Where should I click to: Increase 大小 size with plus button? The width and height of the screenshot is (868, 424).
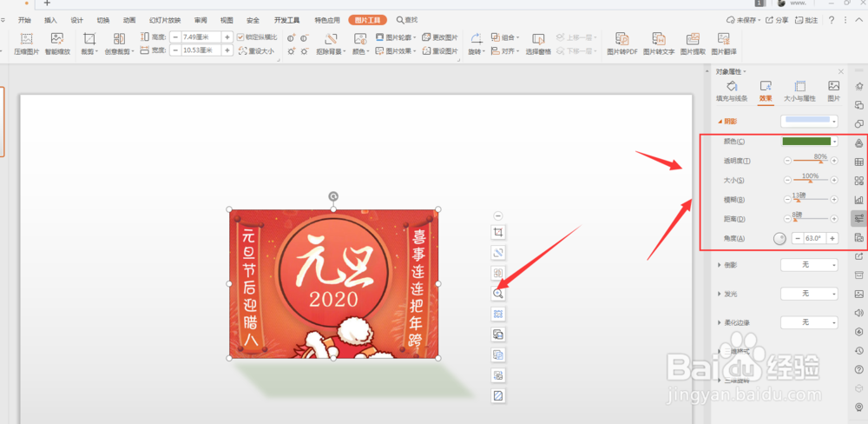pyautogui.click(x=834, y=180)
